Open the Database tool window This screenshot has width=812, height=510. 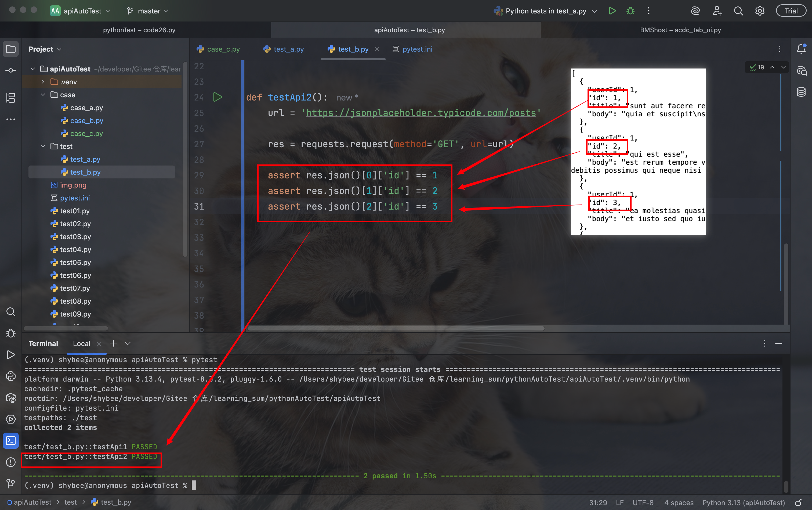[x=801, y=92]
